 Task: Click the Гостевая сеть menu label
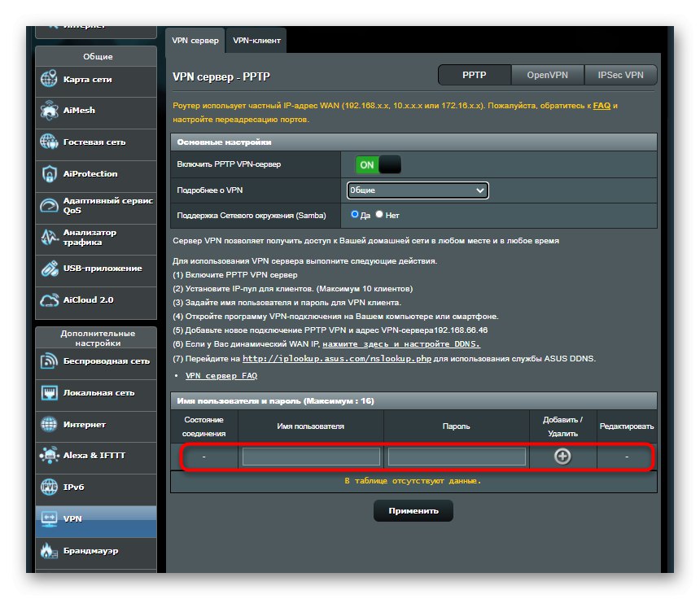(x=94, y=142)
